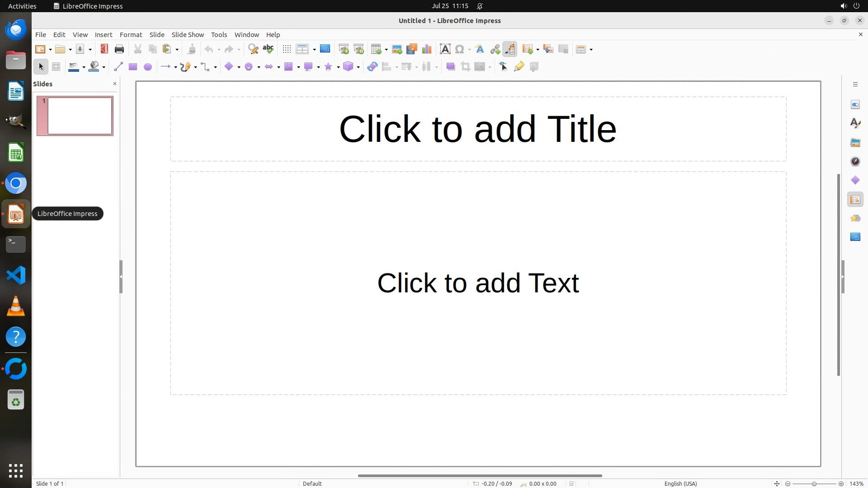Expand Stars and Banners dropdown arrow

[x=338, y=67]
